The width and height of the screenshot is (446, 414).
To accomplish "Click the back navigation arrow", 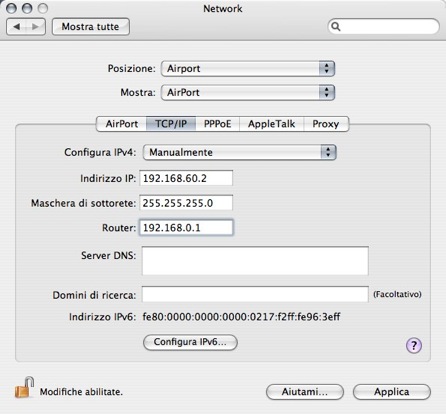I will [16, 27].
